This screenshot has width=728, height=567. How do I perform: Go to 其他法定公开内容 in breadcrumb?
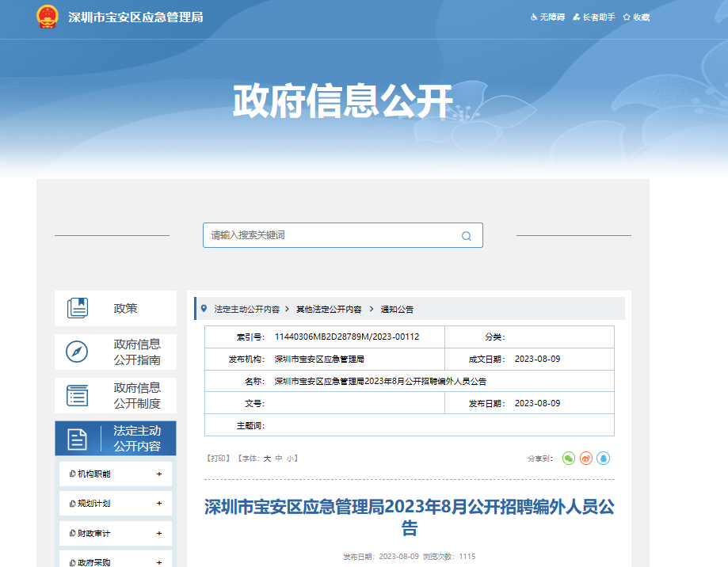pos(329,309)
